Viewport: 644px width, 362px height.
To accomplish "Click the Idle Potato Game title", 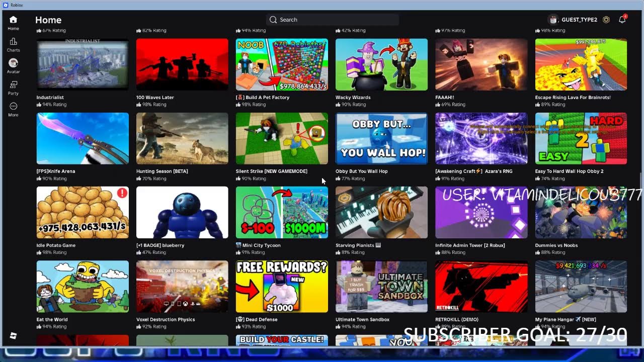I will 56,245.
